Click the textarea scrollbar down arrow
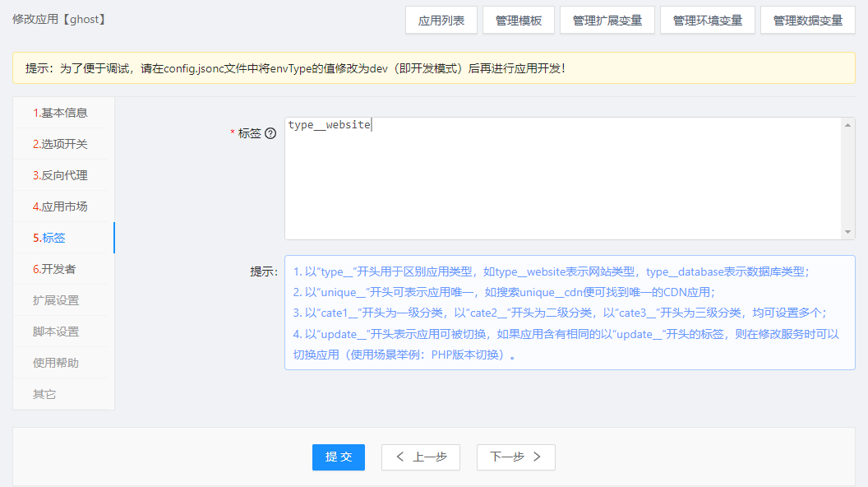This screenshot has width=868, height=487. 848,233
